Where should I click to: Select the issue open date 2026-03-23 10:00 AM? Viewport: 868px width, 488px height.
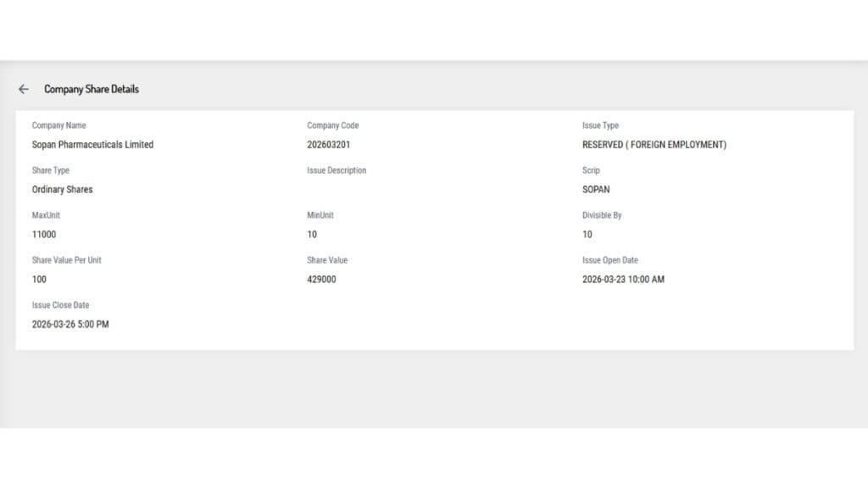[x=623, y=280]
